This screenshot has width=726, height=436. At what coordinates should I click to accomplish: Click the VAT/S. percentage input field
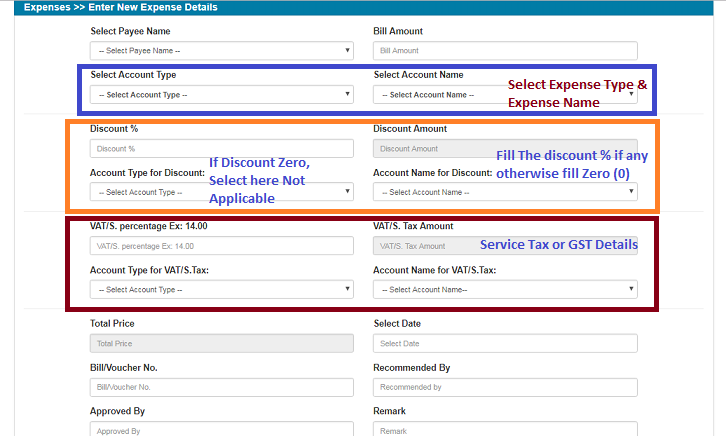tap(221, 245)
